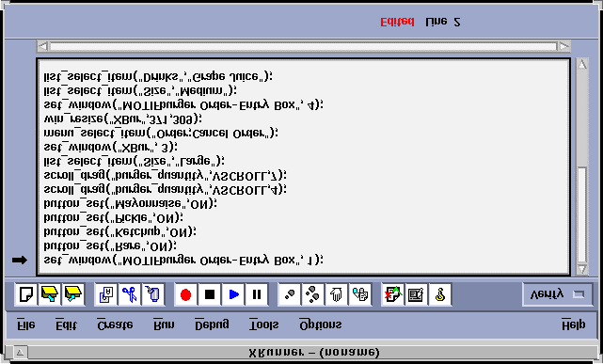Click the vertical scrollbar arrow nearest the last script line
The height and width of the screenshot is (364, 603).
(582, 269)
